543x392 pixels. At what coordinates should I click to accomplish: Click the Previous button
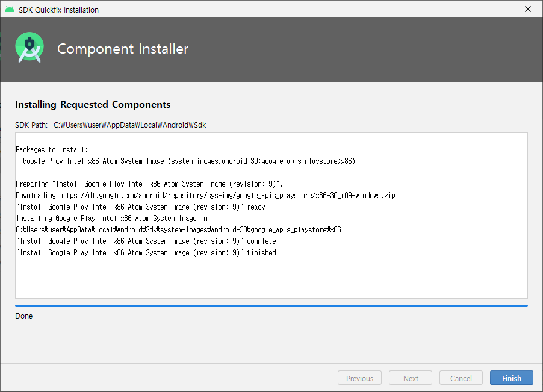(x=359, y=378)
